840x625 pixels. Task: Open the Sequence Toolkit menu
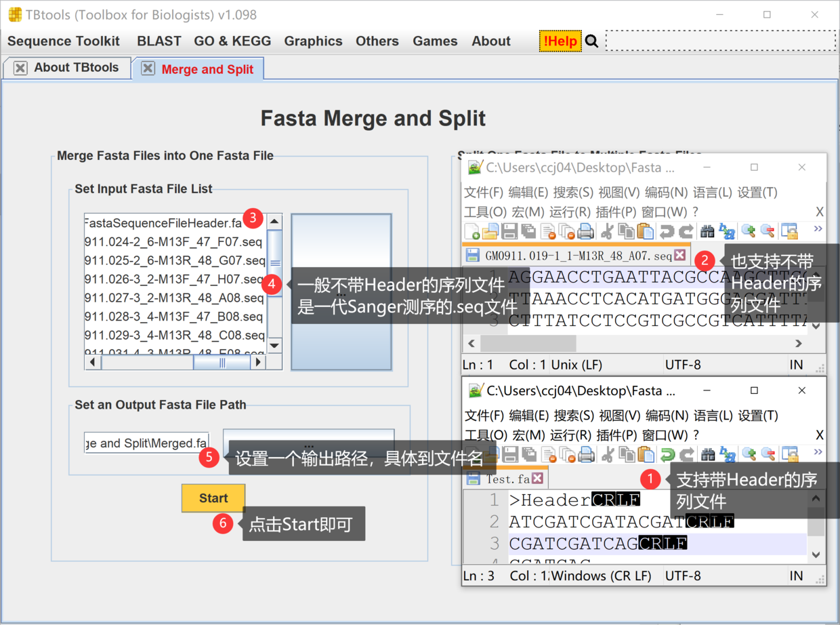click(64, 41)
